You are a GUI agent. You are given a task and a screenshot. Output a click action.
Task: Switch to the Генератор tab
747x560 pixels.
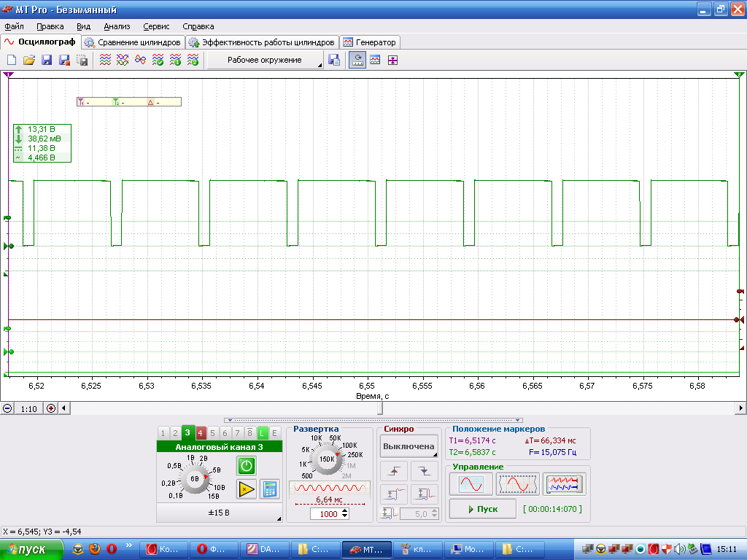[x=370, y=42]
